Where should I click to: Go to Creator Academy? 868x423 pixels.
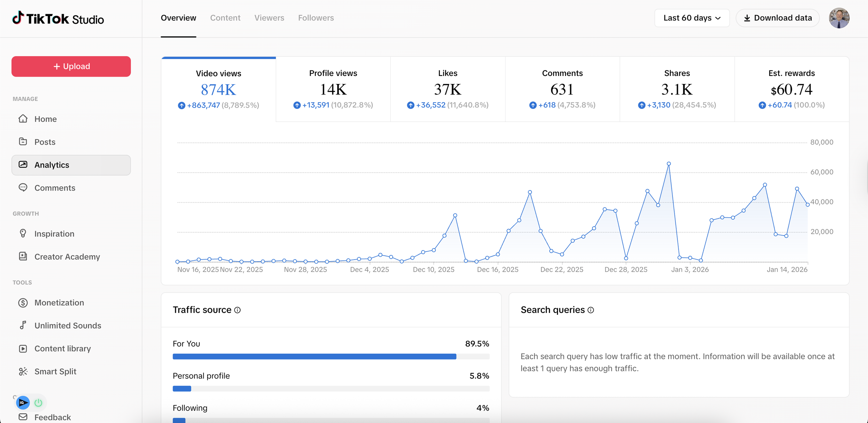coord(67,257)
